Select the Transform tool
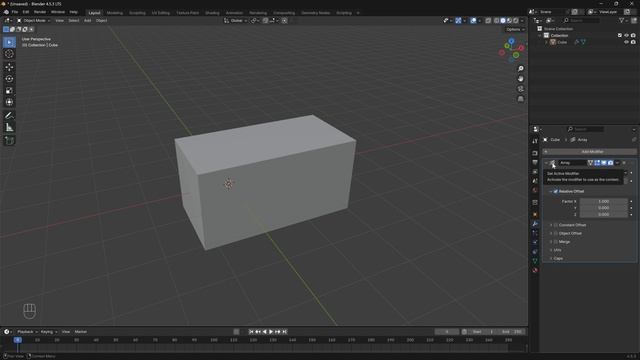Viewport: 640px width, 360px height. (9, 102)
